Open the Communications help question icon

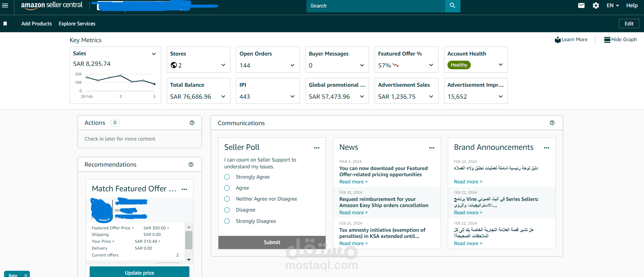[x=552, y=123]
